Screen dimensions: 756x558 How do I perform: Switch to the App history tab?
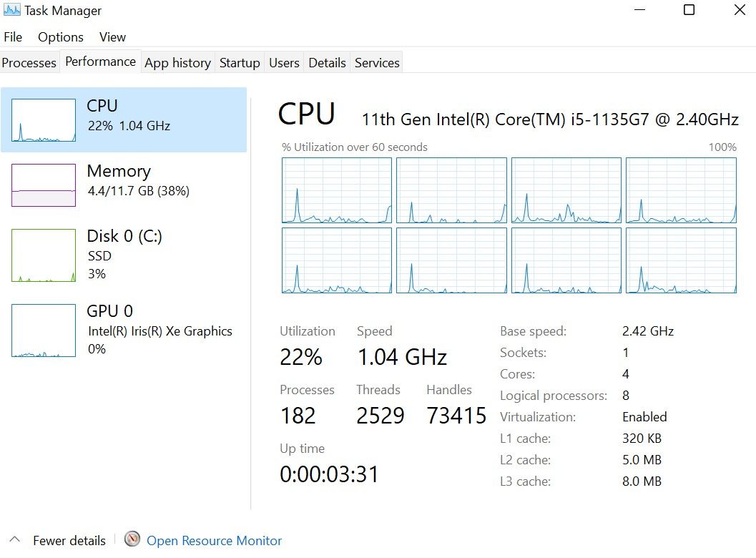click(177, 62)
